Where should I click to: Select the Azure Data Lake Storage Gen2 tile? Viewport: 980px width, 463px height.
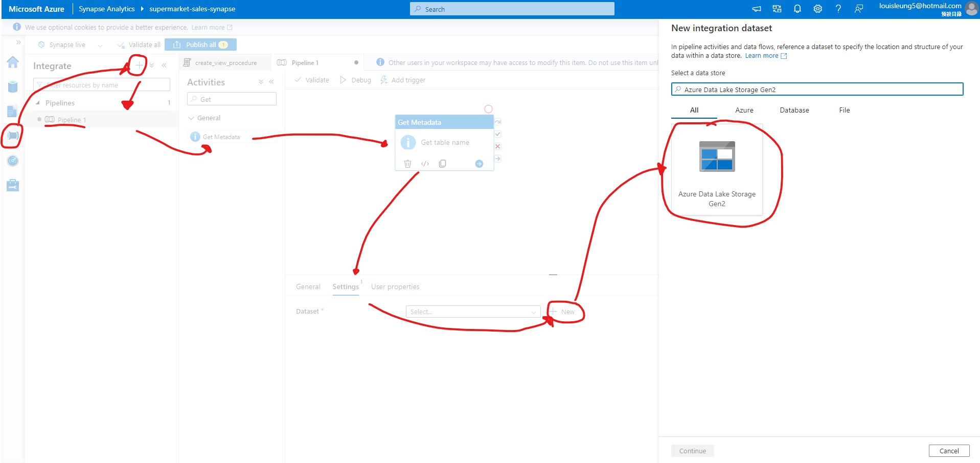717,169
